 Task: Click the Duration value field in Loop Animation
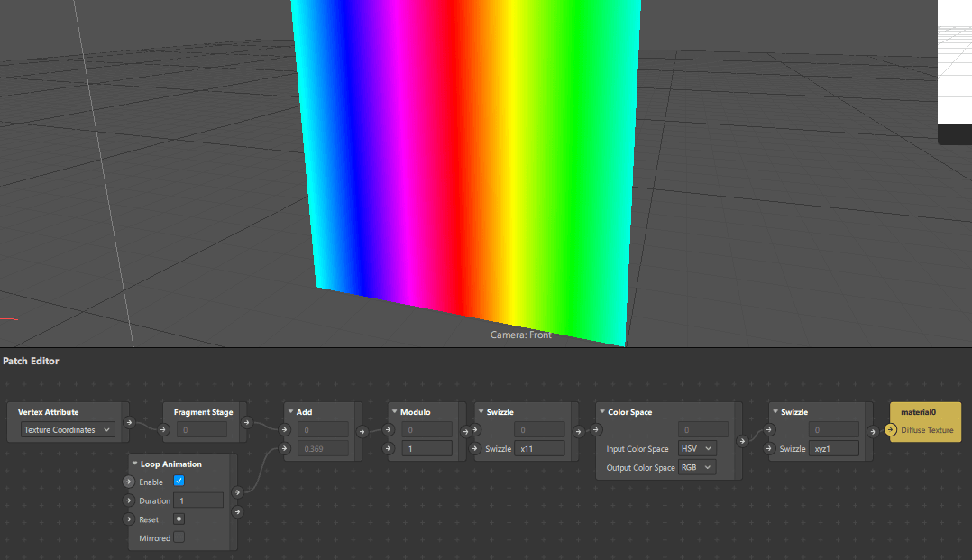point(197,500)
